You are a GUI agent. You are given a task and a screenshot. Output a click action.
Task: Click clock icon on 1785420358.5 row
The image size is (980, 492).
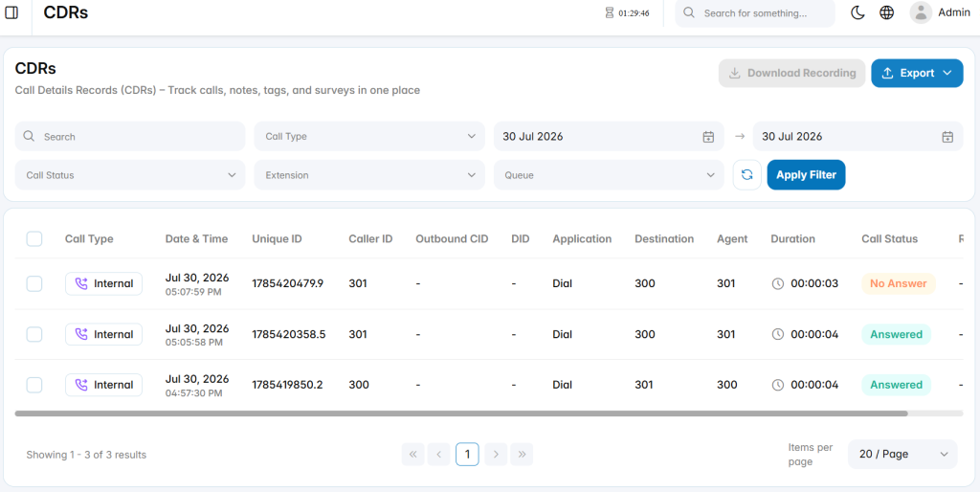tap(777, 334)
